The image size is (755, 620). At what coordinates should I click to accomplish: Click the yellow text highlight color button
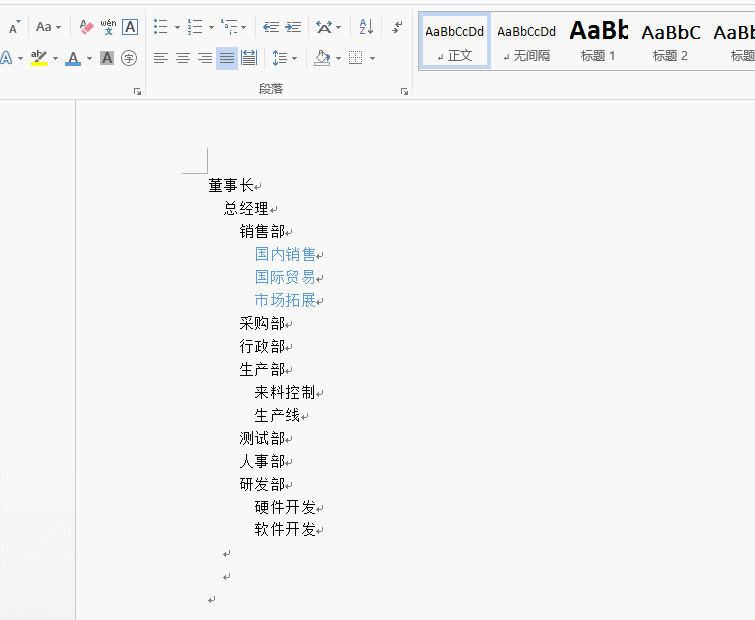[39, 58]
